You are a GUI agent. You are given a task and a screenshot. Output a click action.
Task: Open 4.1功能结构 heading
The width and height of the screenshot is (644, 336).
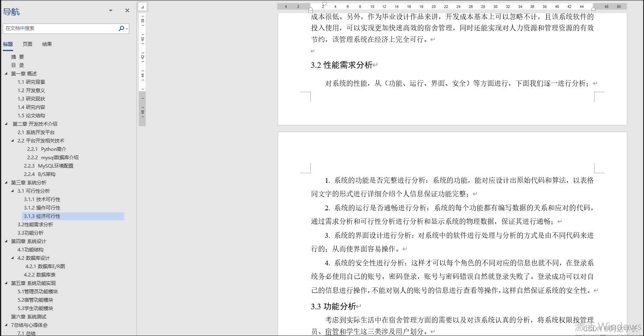pos(30,249)
